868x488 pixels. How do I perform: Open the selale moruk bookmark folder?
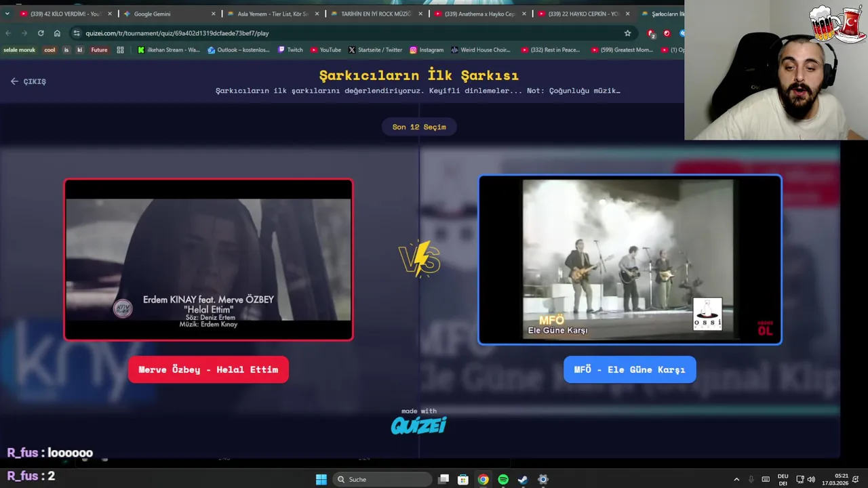pyautogui.click(x=19, y=49)
